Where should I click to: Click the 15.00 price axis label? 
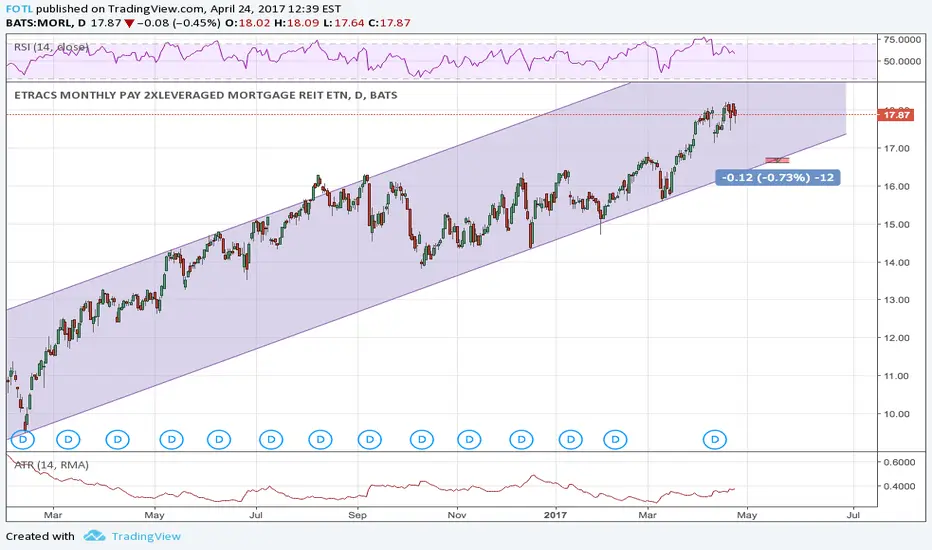pyautogui.click(x=896, y=224)
